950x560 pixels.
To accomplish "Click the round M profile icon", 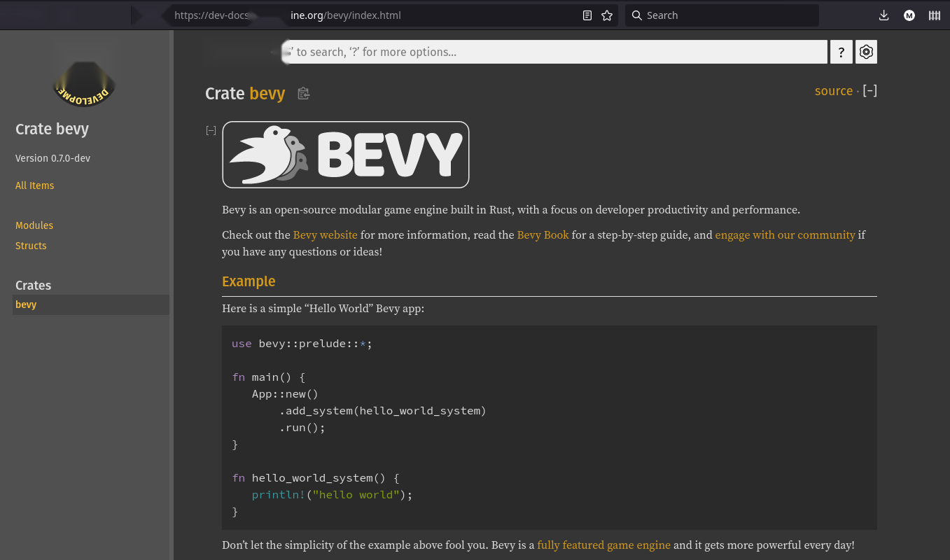I will pyautogui.click(x=909, y=15).
